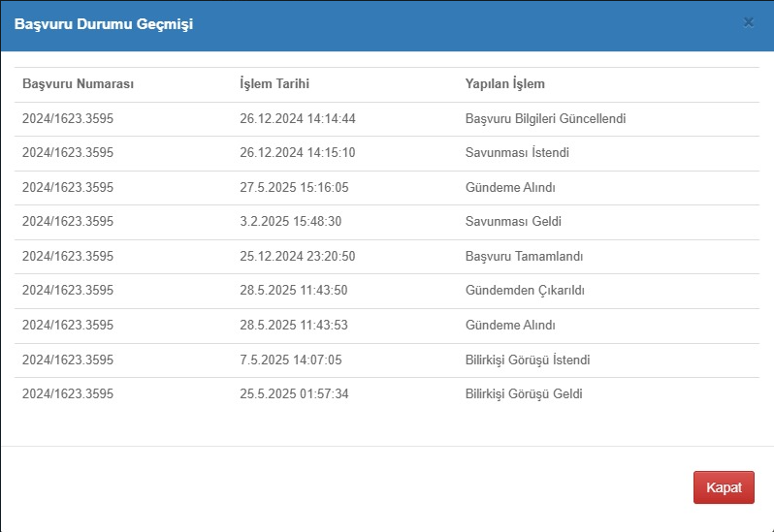
Task: Click the date 3.2.2025 15:48:30
Action: tap(291, 221)
